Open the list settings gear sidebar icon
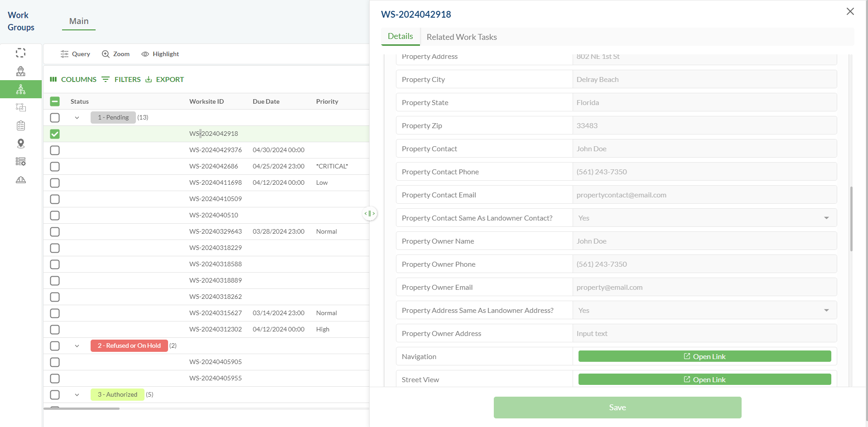Screen dimensions: 868x427 (21, 162)
